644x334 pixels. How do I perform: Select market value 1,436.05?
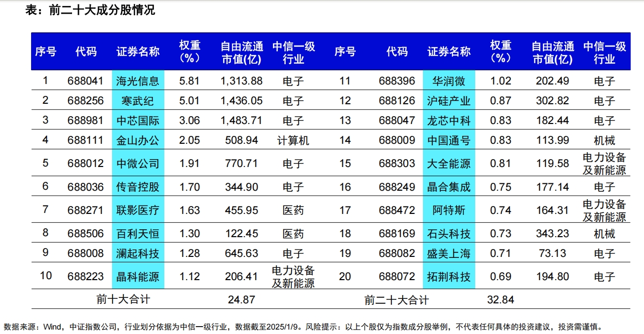(x=242, y=101)
